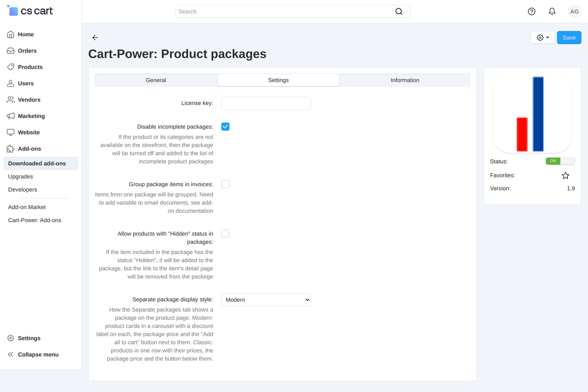
Task: Click the Orders label in sidebar
Action: point(27,50)
